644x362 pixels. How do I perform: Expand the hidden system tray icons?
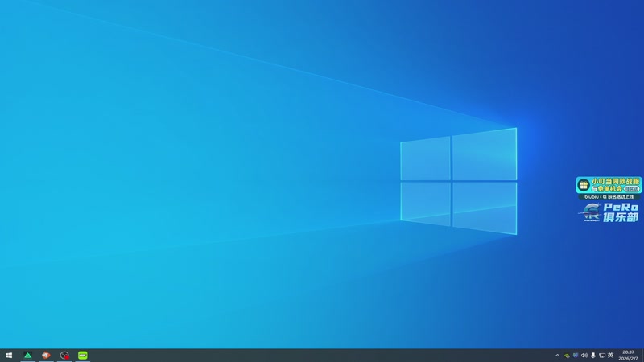pos(557,356)
